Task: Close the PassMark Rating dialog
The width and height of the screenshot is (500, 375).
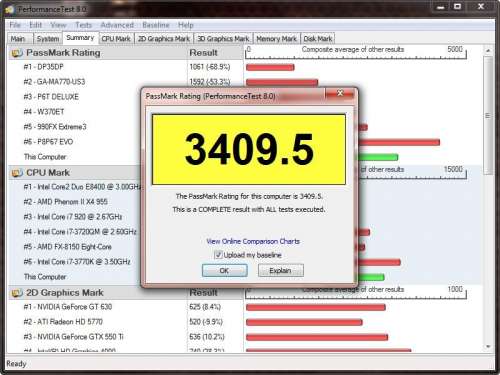Action: (340, 93)
